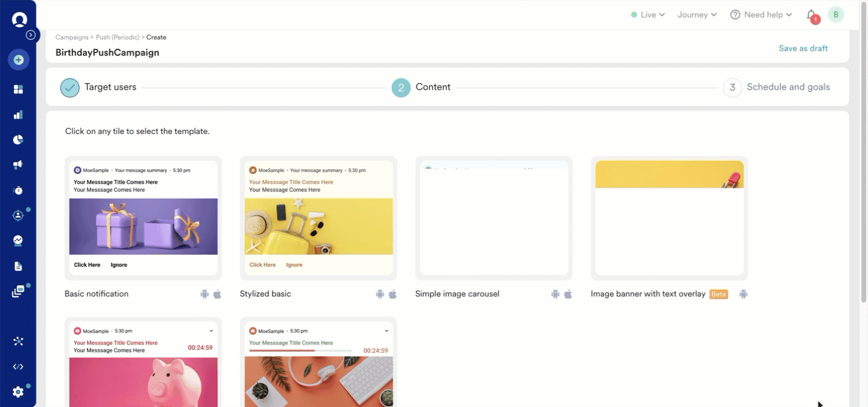Click the Ignore button in Basic notification preview
Image resolution: width=868 pixels, height=407 pixels.
119,265
